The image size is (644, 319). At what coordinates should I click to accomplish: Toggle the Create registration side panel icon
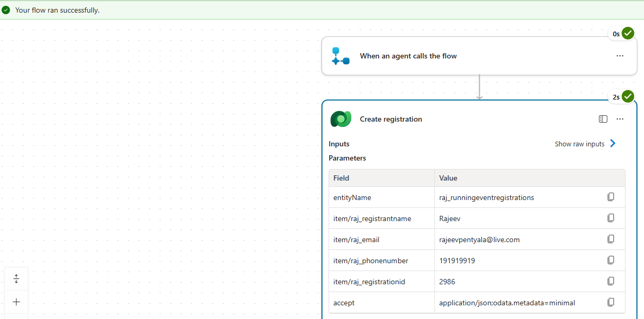click(603, 119)
